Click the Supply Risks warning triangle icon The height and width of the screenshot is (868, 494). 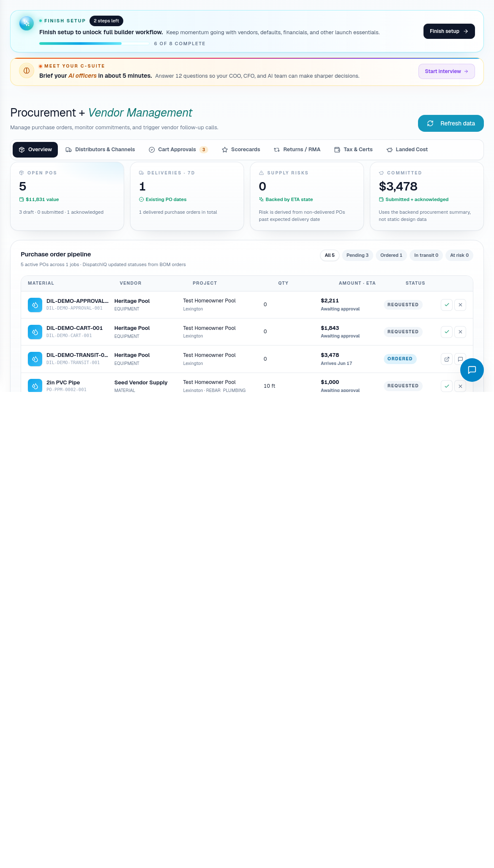click(x=261, y=173)
